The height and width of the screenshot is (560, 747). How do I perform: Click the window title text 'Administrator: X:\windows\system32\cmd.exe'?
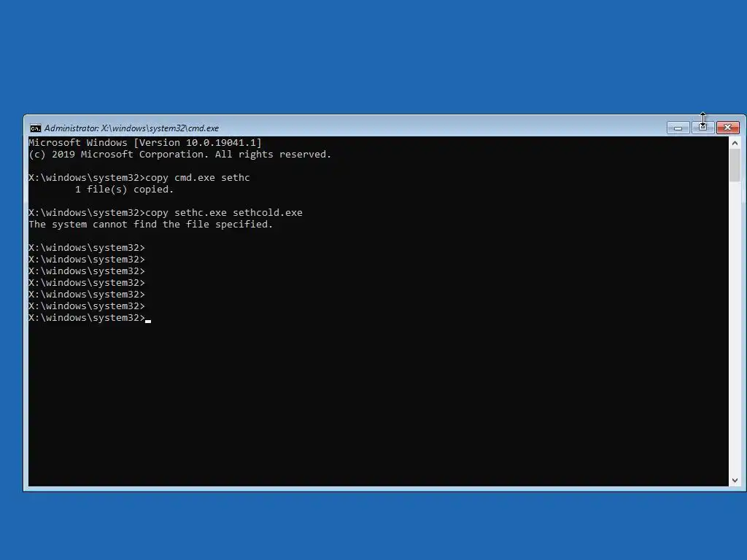[x=131, y=128]
